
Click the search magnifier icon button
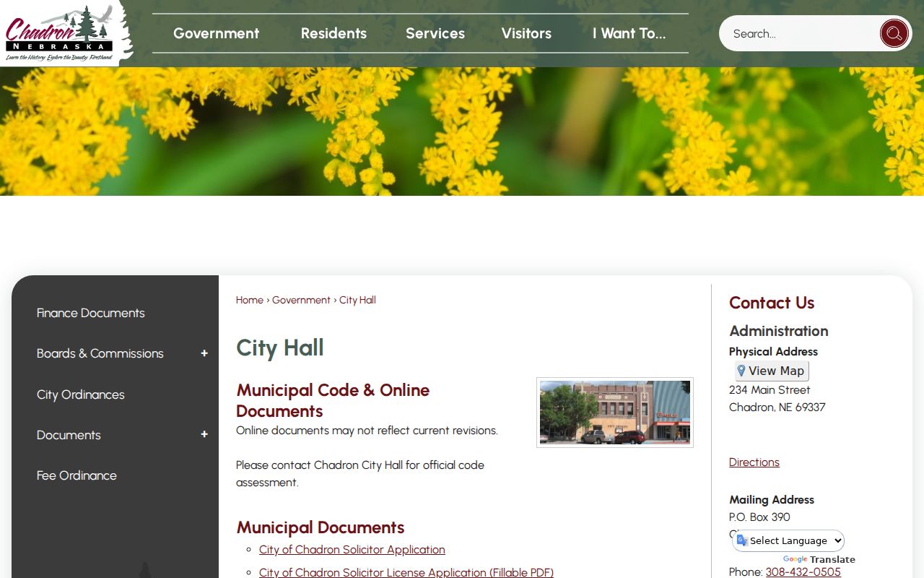click(x=894, y=33)
